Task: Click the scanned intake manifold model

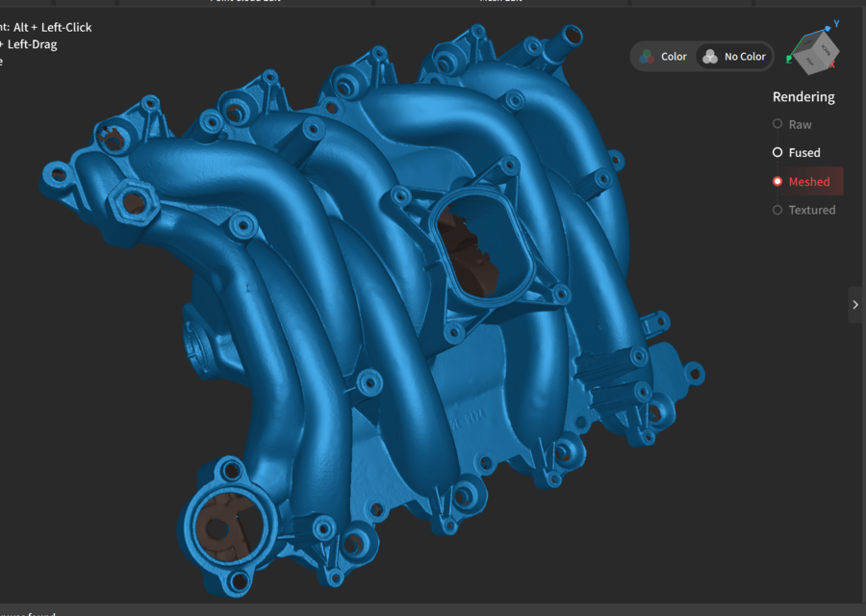Action: tap(385, 337)
